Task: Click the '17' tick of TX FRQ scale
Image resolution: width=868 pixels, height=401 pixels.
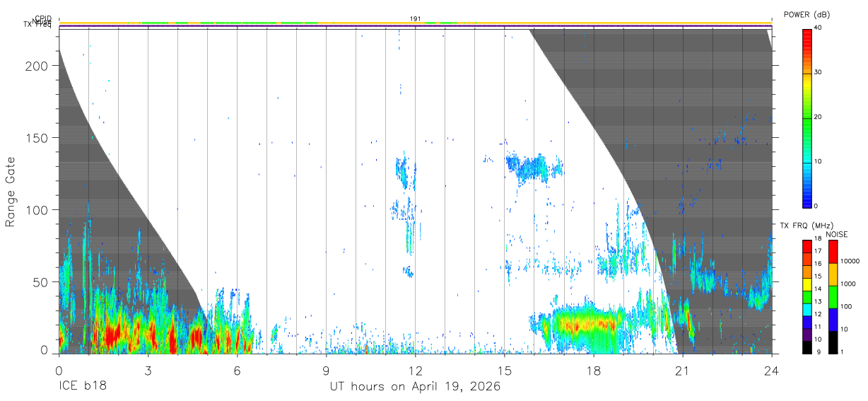Action: 819,251
